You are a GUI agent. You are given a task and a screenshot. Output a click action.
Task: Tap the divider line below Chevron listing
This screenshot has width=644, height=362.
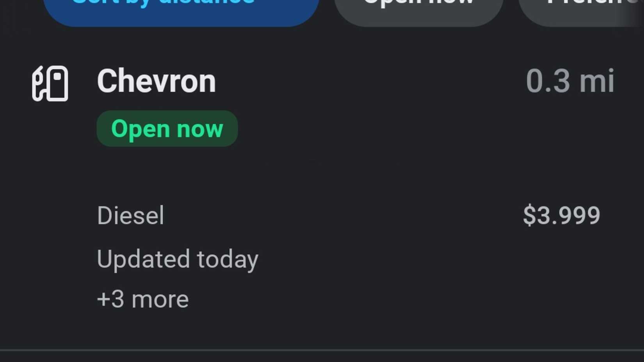point(322,350)
